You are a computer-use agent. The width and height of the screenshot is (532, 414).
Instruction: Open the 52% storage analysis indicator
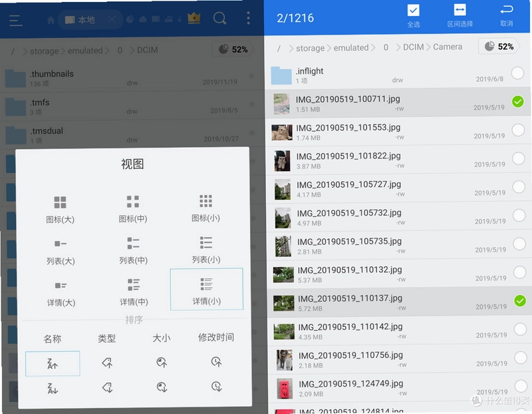499,47
